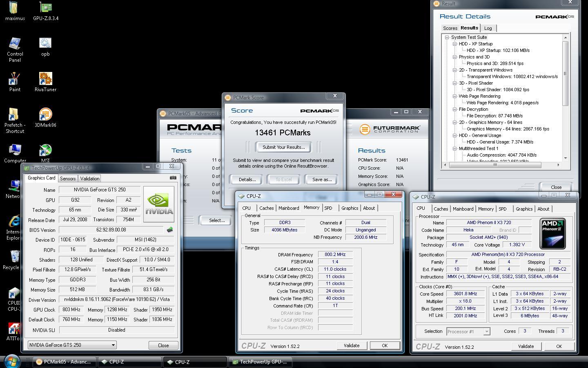Click the DRAM Frequency value 800.2 MHz
The image size is (588, 368).
(335, 254)
